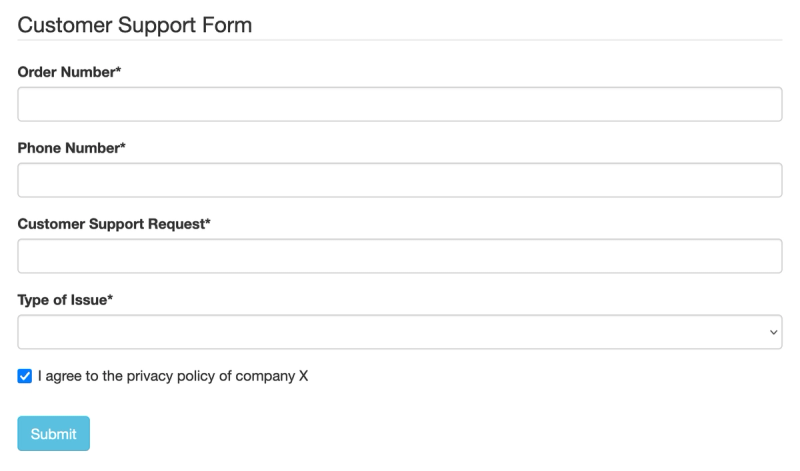
Task: Click into the Customer Support Request field
Action: (x=399, y=256)
